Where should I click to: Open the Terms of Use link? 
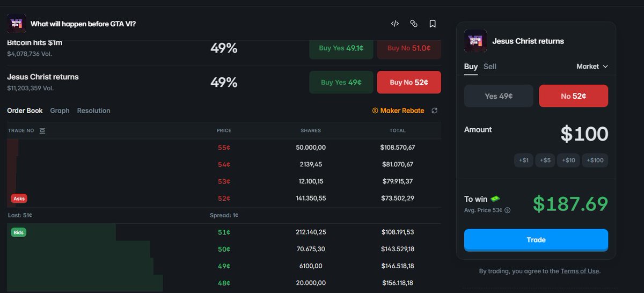580,271
